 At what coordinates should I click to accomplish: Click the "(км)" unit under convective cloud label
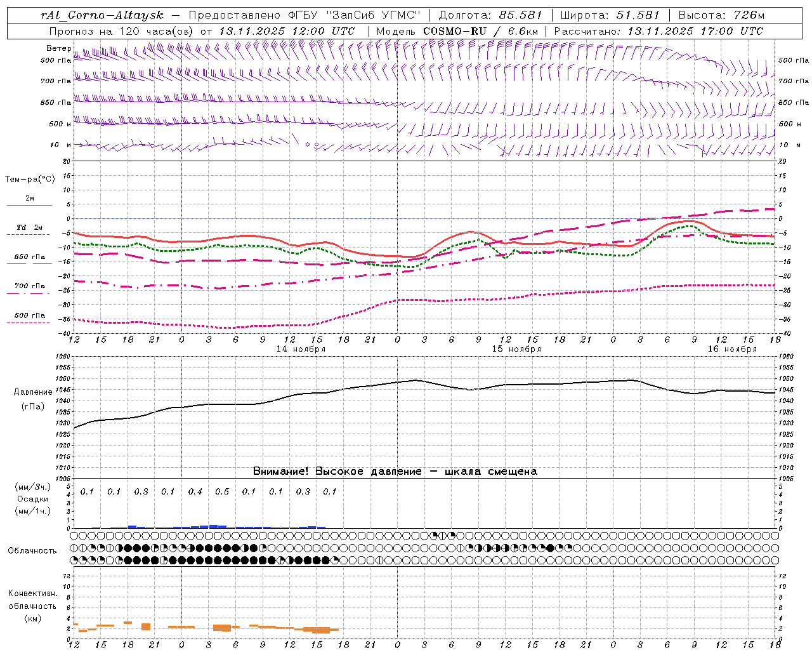[x=33, y=618]
